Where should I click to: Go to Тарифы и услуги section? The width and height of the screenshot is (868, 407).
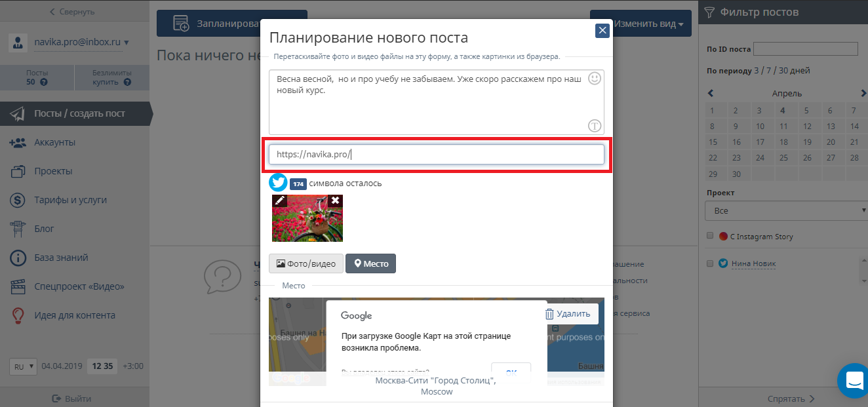tap(70, 200)
